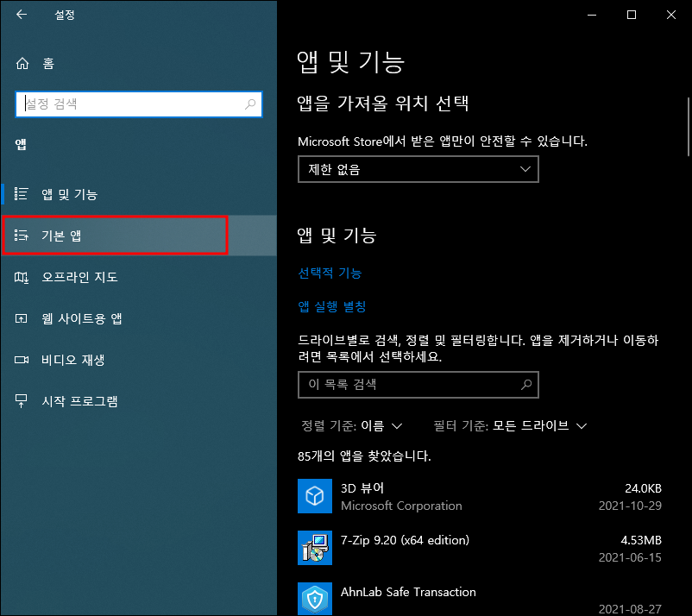Open 웹 사이트용 앱 section
The height and width of the screenshot is (616, 692).
pos(21,318)
